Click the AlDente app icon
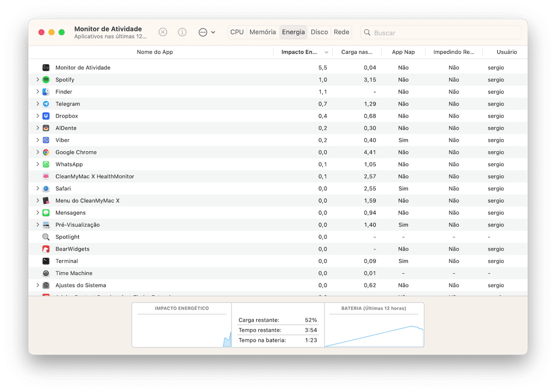Image resolution: width=556 pixels, height=392 pixels. [x=46, y=128]
